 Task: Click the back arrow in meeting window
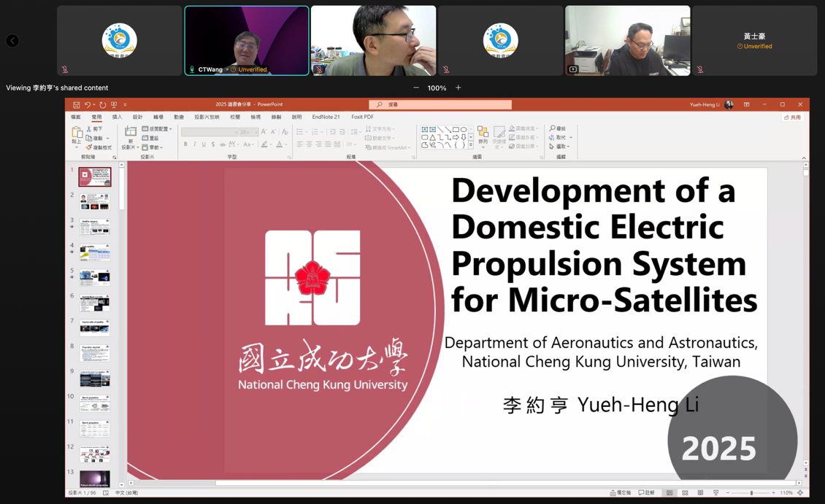pos(12,41)
